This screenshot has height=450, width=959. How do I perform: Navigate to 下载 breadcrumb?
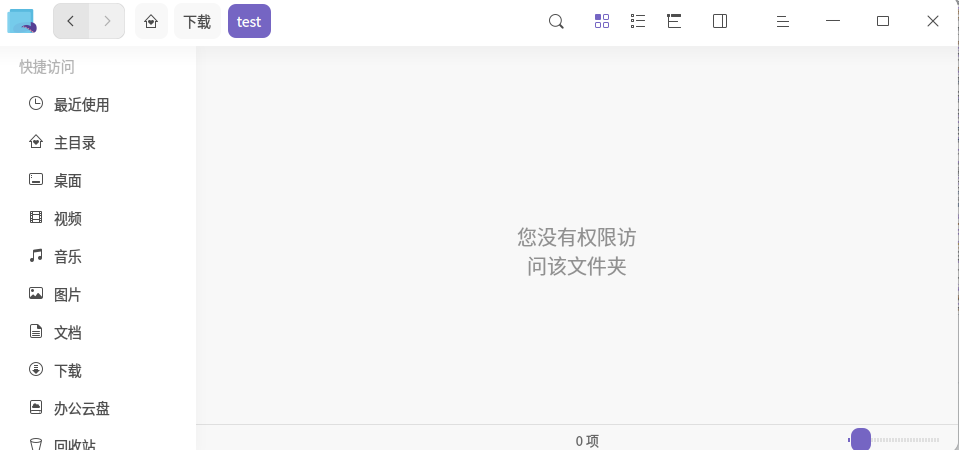(197, 21)
